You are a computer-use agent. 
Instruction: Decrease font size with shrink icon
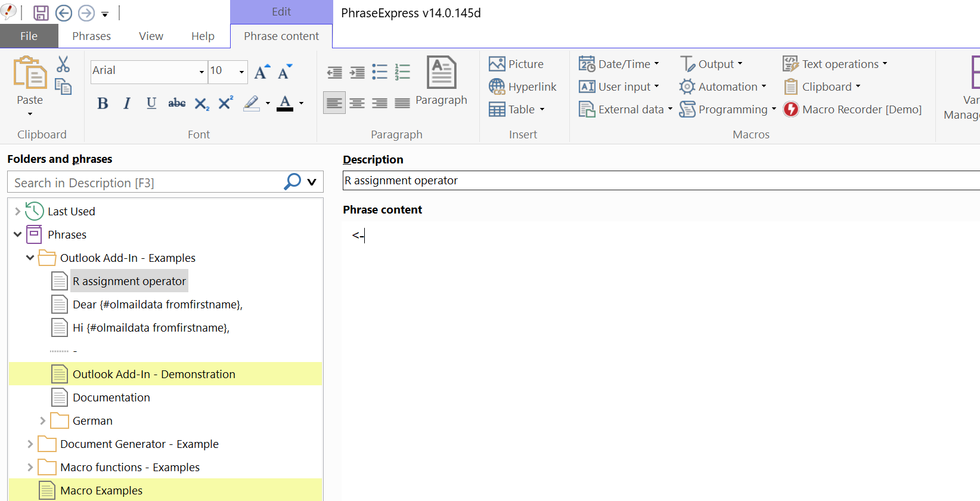pos(285,72)
